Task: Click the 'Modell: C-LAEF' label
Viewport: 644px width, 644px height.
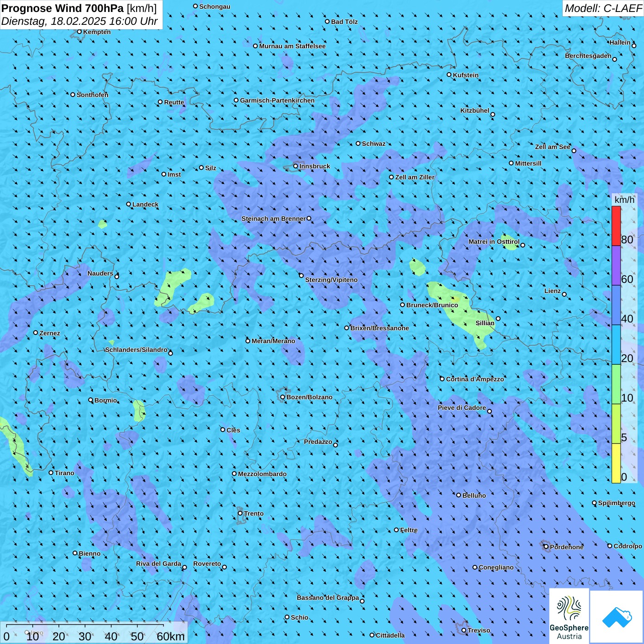Action: tap(603, 8)
